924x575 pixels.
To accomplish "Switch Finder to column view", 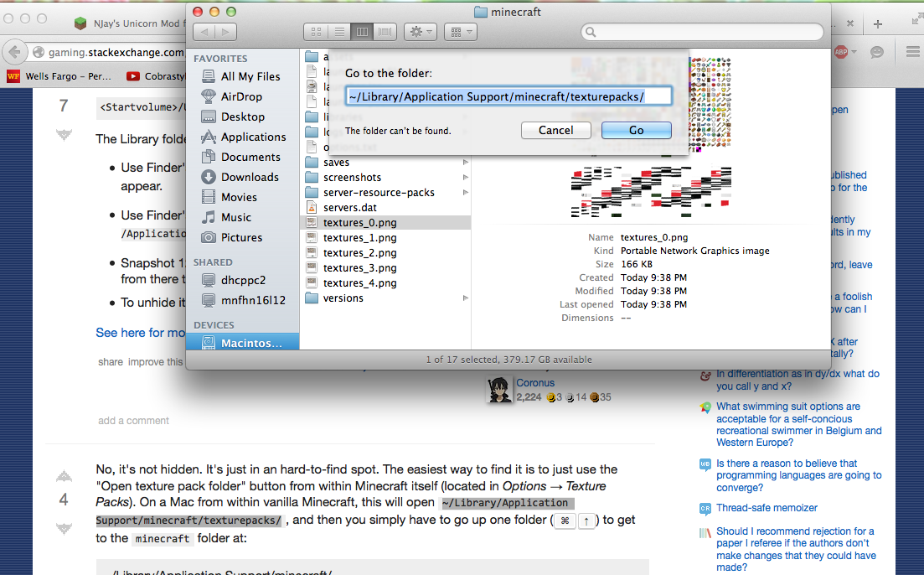I will tap(362, 32).
